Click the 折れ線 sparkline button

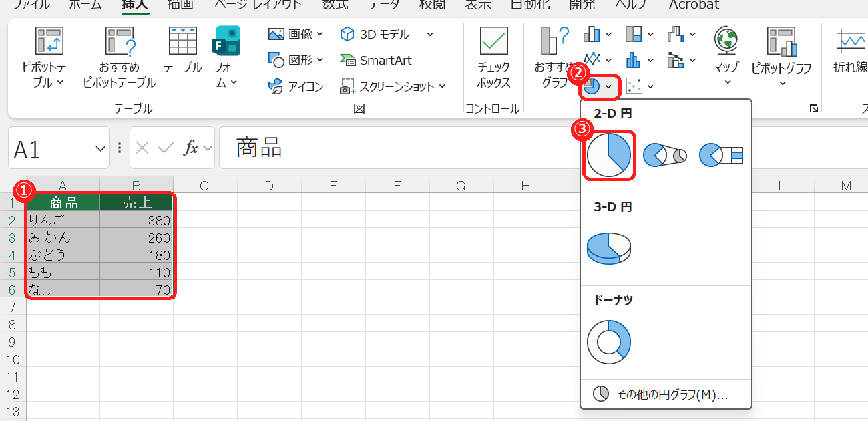[851, 51]
